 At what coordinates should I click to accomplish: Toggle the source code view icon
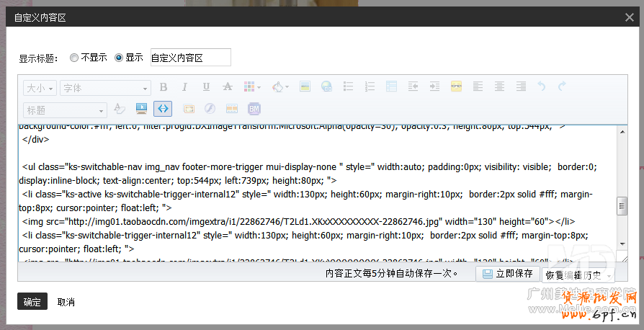click(164, 109)
